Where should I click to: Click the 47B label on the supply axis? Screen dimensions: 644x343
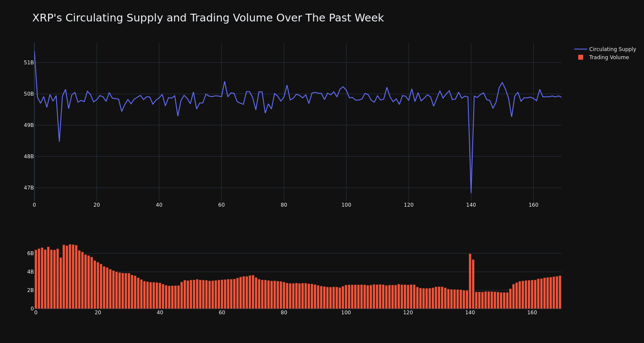tap(29, 188)
